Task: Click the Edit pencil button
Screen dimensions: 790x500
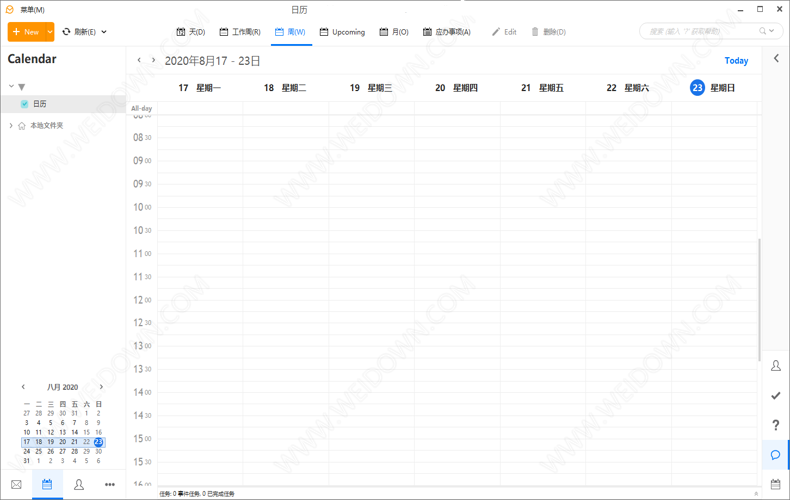Action: [504, 32]
